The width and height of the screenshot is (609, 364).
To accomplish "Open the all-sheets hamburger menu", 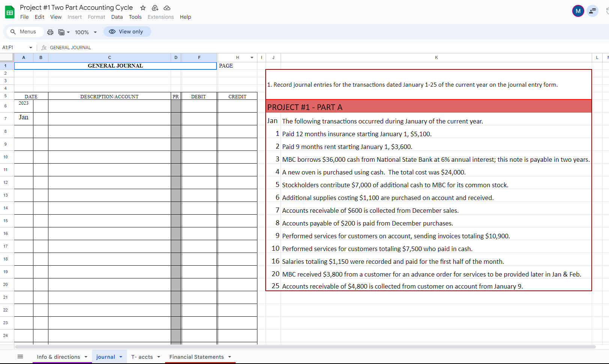I will tap(20, 356).
